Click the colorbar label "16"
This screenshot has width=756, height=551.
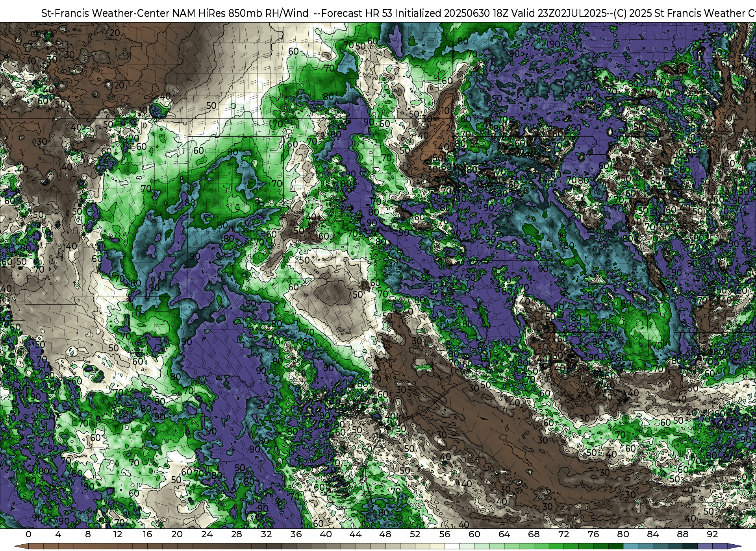[147, 534]
